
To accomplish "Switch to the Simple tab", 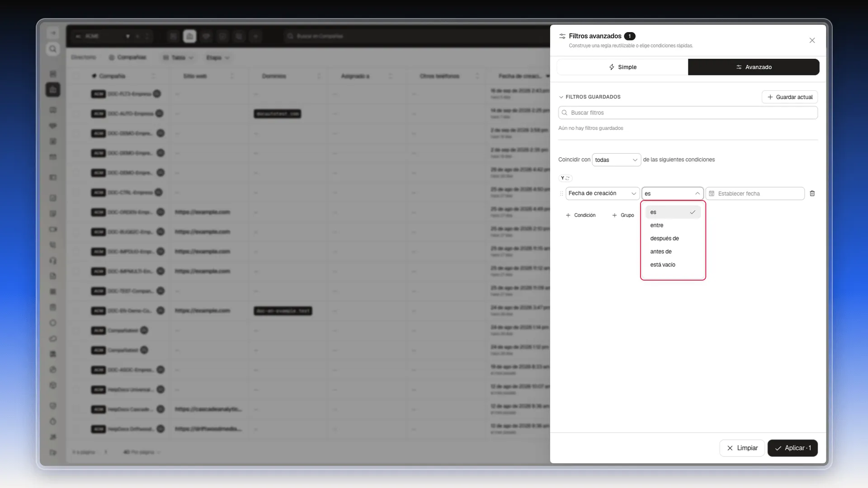I will (x=623, y=67).
